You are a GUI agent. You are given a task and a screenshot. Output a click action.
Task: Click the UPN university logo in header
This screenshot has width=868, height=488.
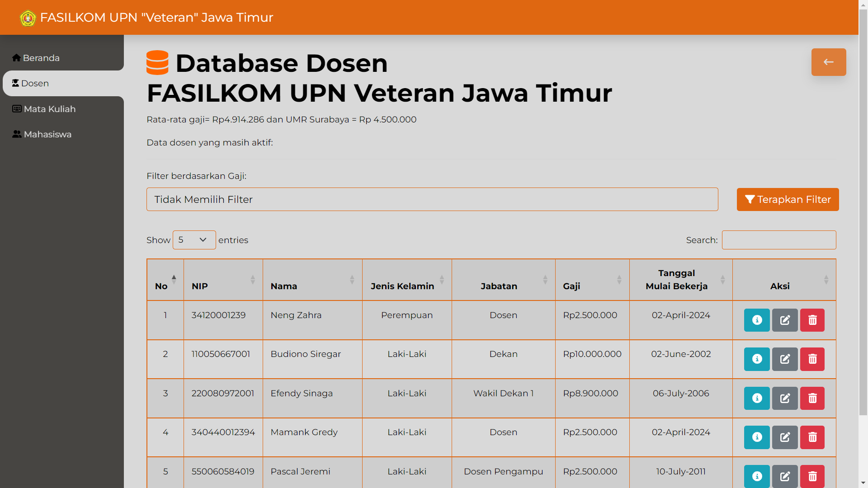click(28, 18)
